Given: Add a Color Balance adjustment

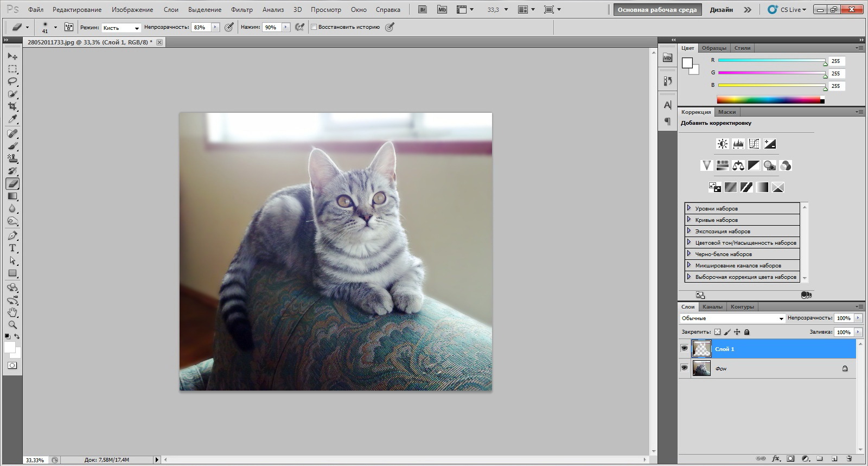Looking at the screenshot, I should click(738, 165).
